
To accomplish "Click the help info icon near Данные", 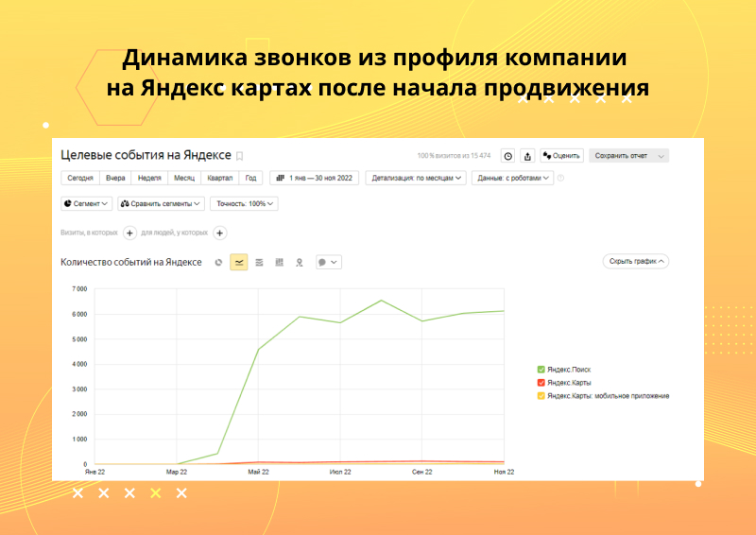I will click(x=560, y=178).
